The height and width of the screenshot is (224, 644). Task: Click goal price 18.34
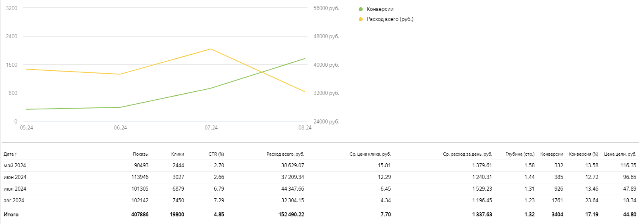pyautogui.click(x=630, y=200)
